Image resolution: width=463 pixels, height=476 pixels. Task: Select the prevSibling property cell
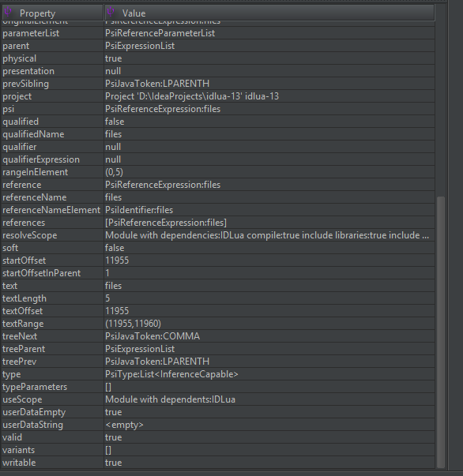[x=52, y=84]
